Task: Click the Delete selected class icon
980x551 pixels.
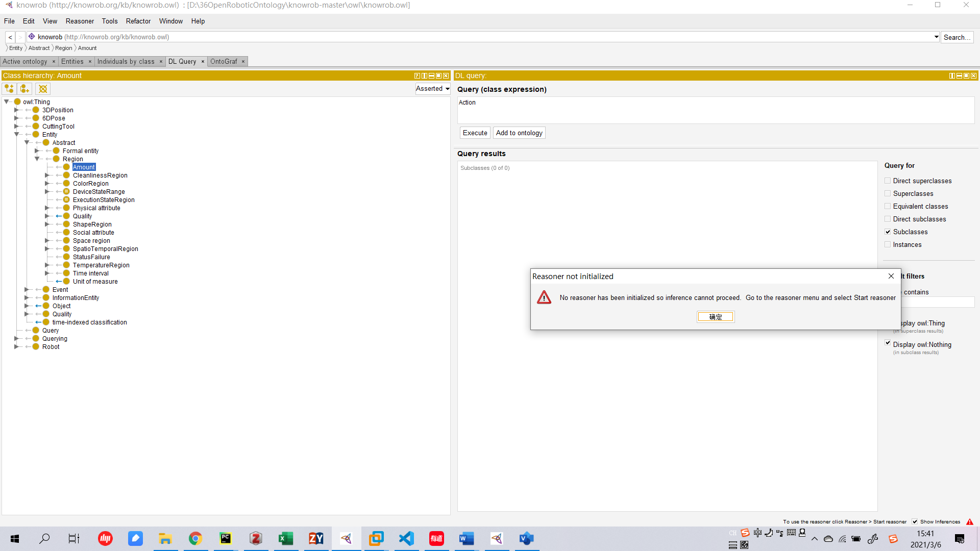Action: [43, 89]
